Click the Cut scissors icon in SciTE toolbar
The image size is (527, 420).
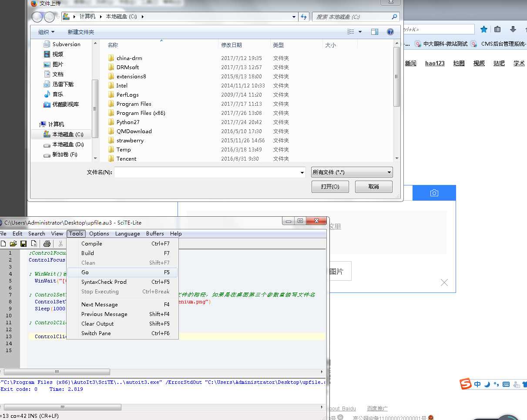click(x=60, y=244)
